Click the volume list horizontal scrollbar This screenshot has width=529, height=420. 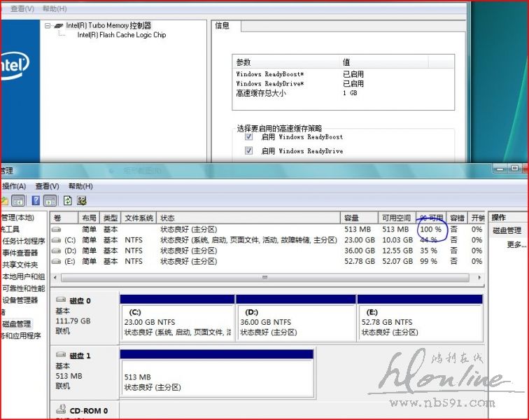(x=264, y=277)
